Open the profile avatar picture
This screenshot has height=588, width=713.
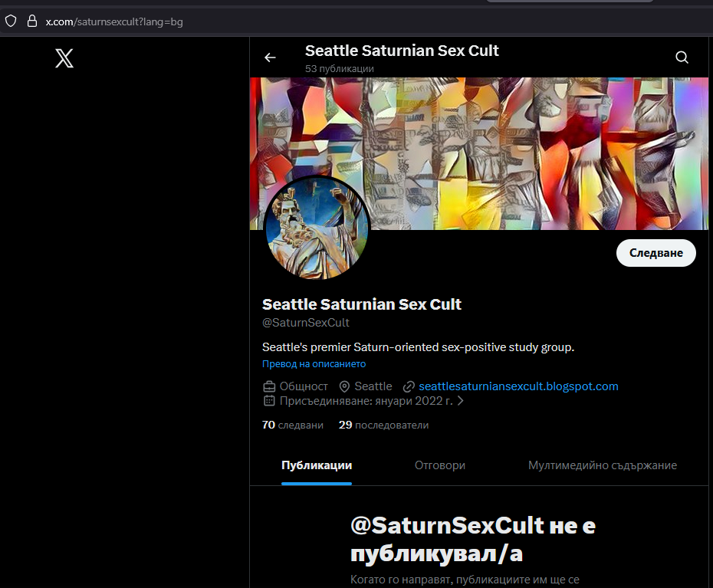[317, 228]
